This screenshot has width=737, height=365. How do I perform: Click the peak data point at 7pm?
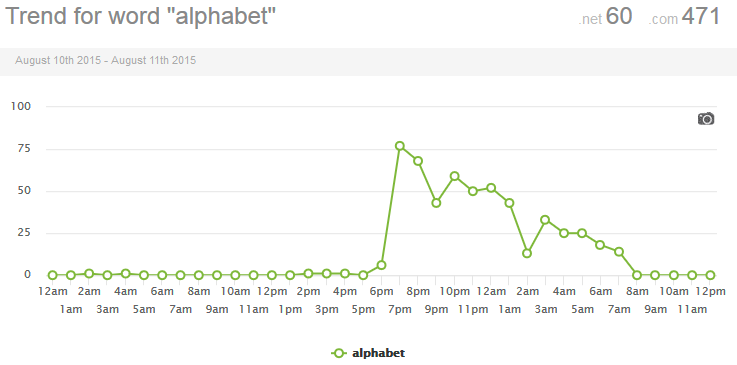point(400,146)
